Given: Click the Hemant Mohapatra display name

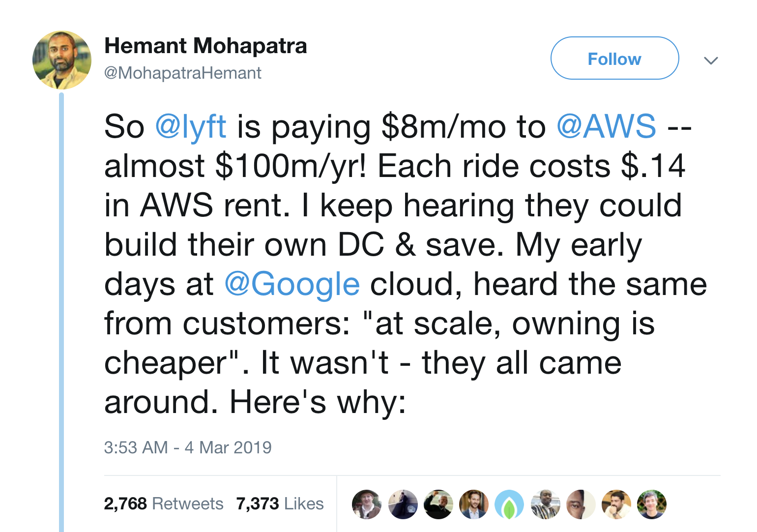Looking at the screenshot, I should pyautogui.click(x=205, y=46).
